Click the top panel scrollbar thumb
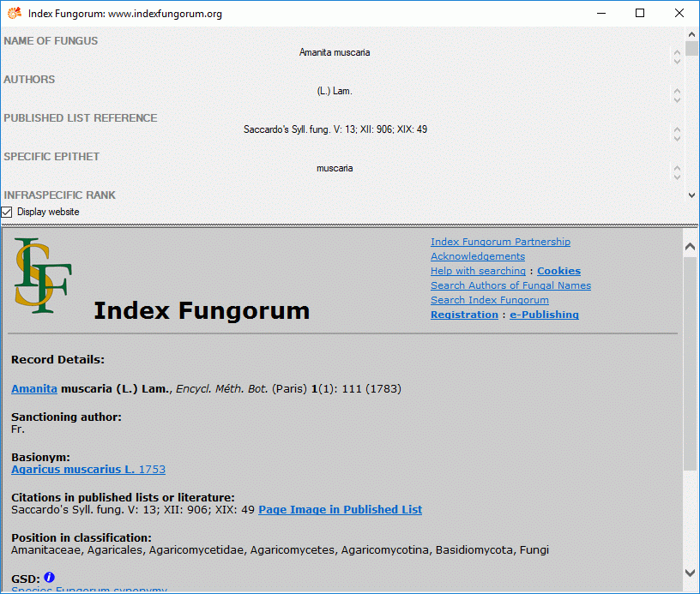700x594 pixels. coord(691,48)
